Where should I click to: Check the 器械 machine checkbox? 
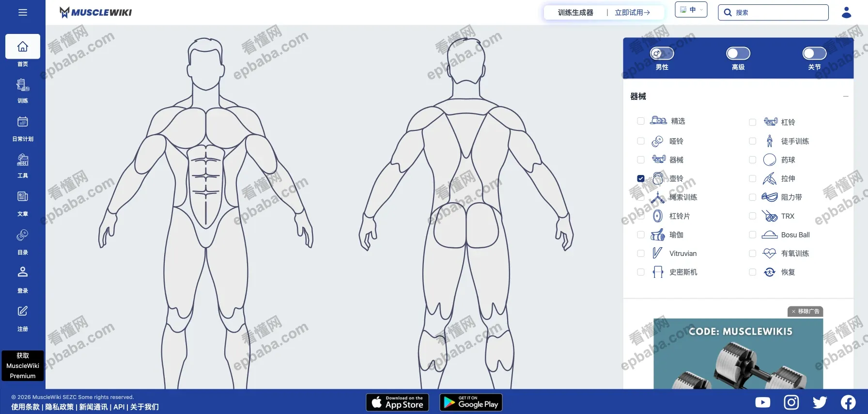point(641,159)
